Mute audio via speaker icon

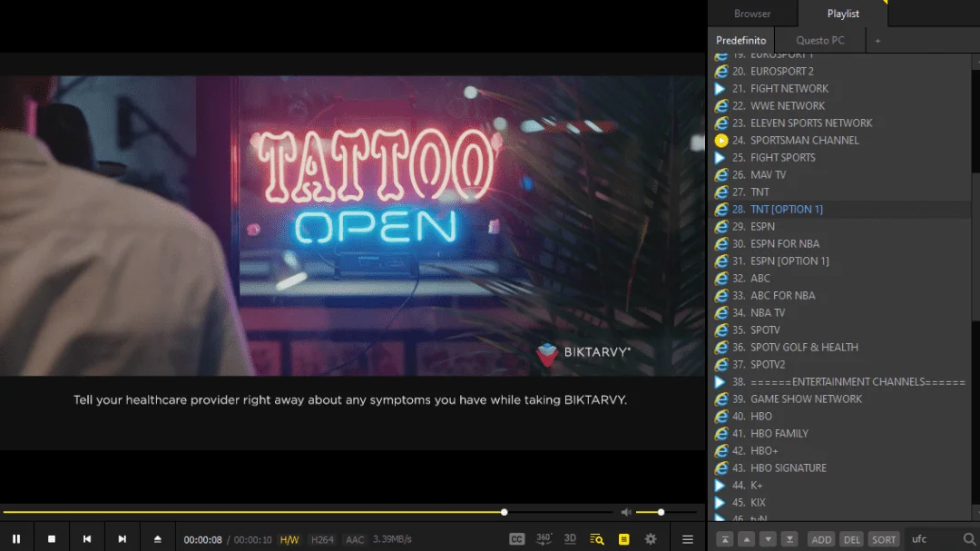coord(625,512)
